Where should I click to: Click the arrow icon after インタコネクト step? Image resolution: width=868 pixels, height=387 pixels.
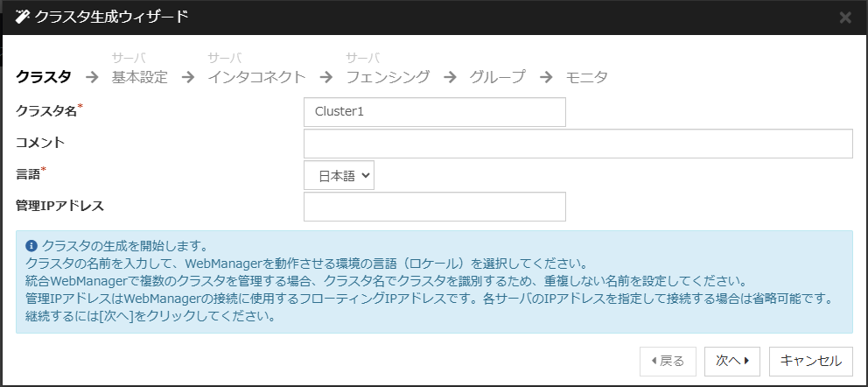pos(325,77)
